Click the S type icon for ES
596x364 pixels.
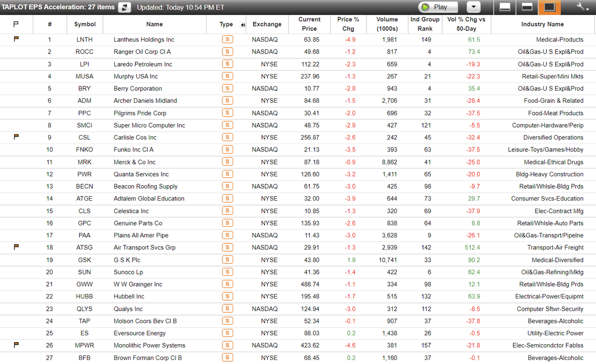tap(227, 333)
